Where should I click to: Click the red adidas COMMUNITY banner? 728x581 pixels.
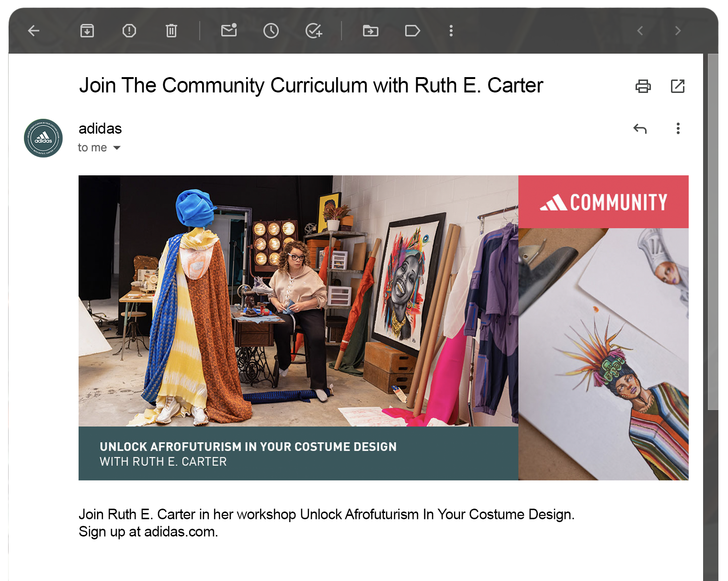coord(603,202)
